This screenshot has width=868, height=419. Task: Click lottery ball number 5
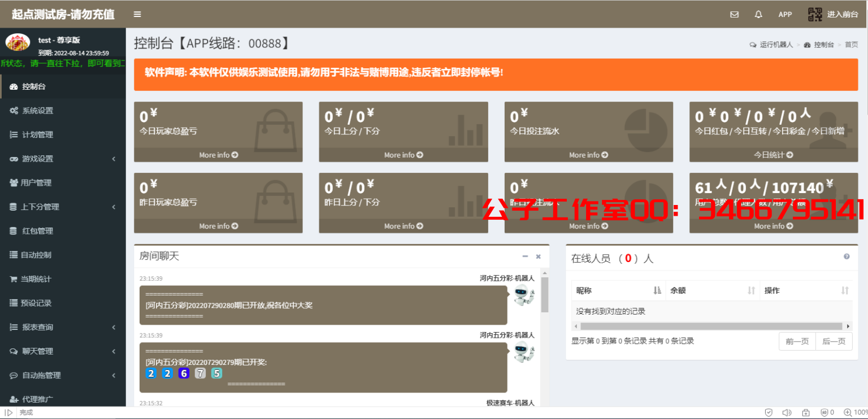click(x=217, y=373)
